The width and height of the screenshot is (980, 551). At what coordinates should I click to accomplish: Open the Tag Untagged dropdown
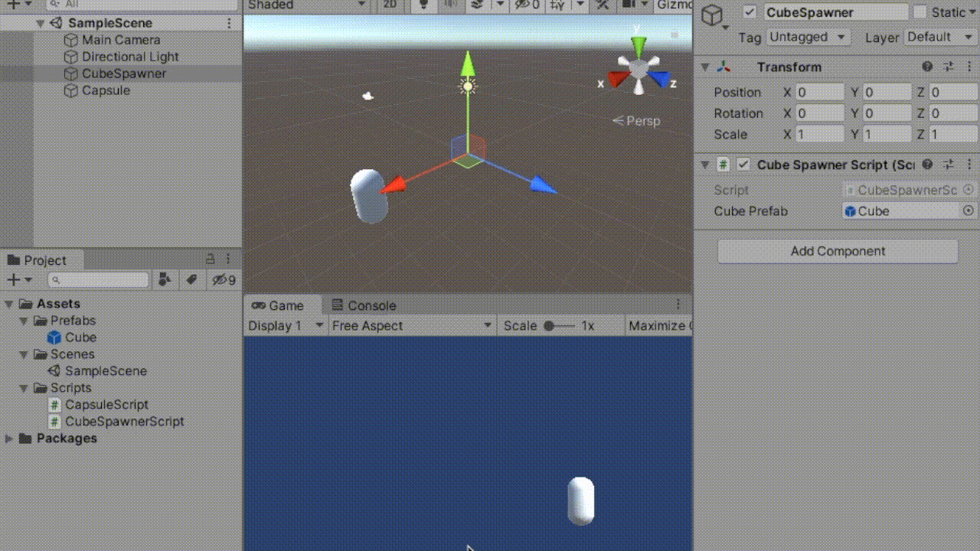click(808, 37)
